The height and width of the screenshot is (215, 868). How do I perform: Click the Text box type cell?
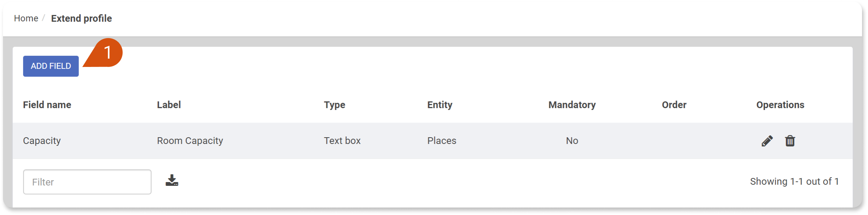point(342,141)
